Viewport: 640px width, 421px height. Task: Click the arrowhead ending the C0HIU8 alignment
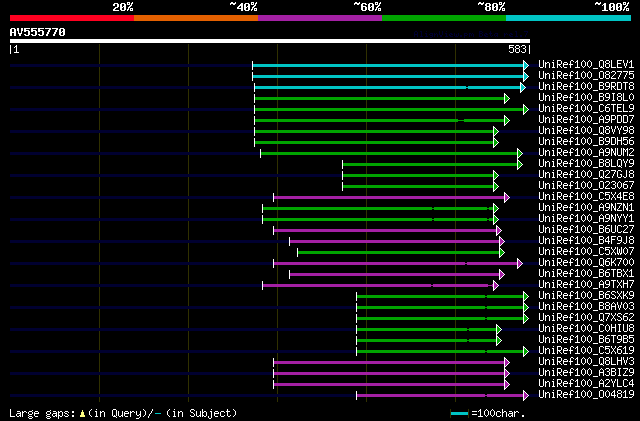(x=499, y=330)
